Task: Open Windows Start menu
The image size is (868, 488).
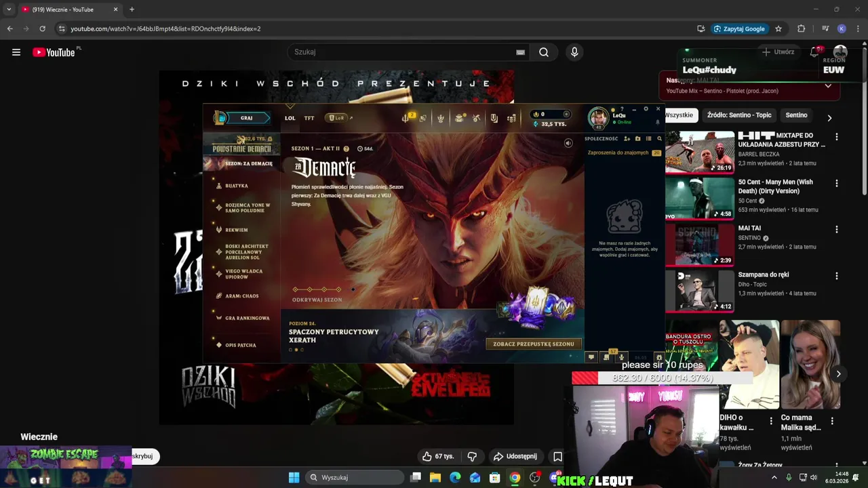Action: coord(294,477)
